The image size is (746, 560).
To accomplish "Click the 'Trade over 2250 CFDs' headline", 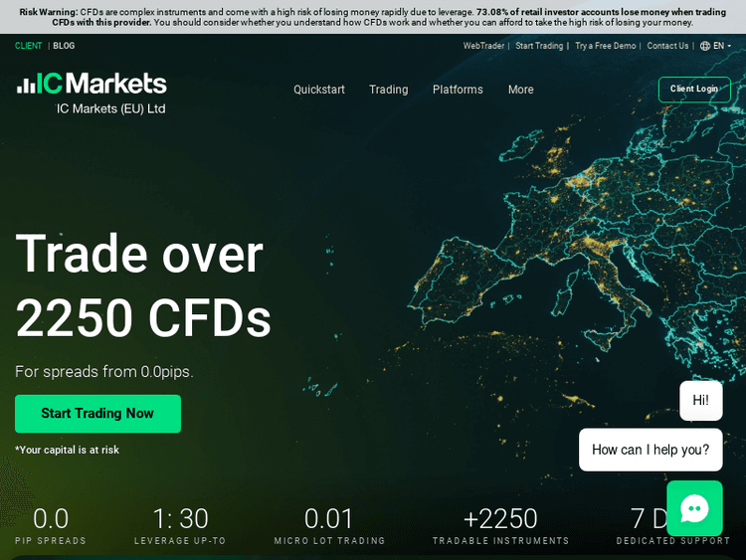I will pos(143,285).
